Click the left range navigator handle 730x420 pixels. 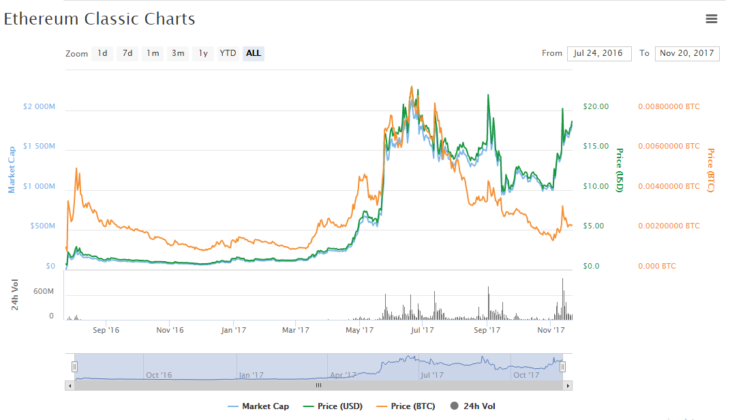(74, 367)
